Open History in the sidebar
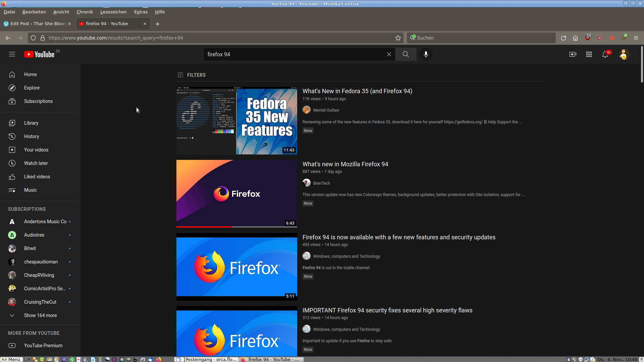 40,136
